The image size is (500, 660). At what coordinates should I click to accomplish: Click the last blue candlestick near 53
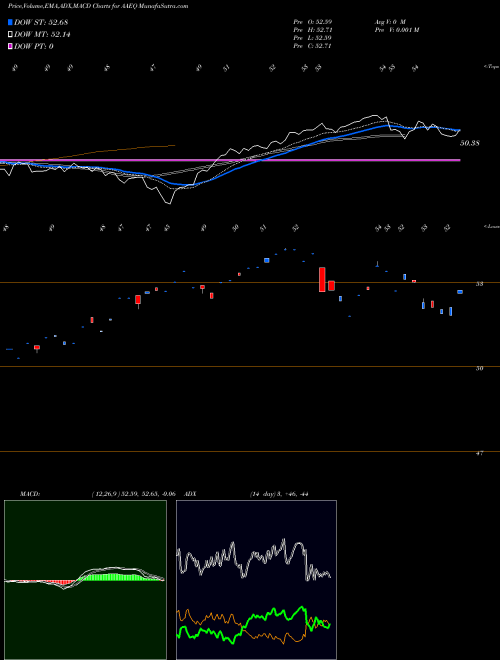460,292
